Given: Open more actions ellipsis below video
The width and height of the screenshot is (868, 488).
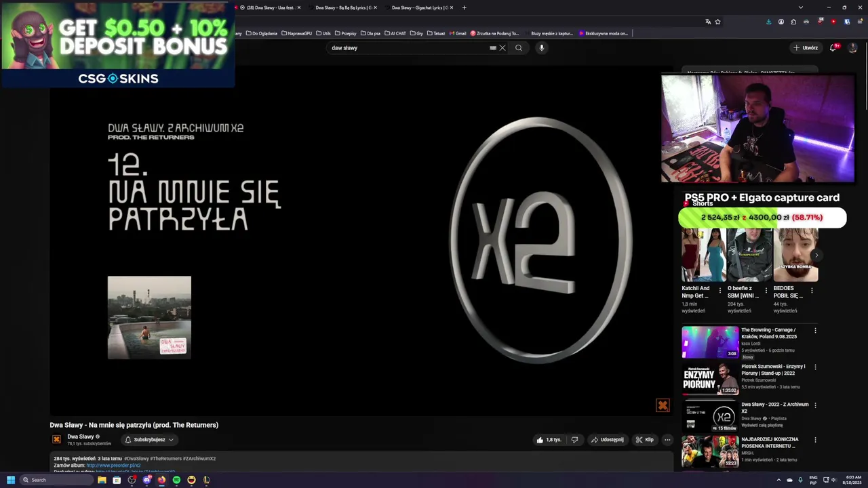Looking at the screenshot, I should coord(667,440).
